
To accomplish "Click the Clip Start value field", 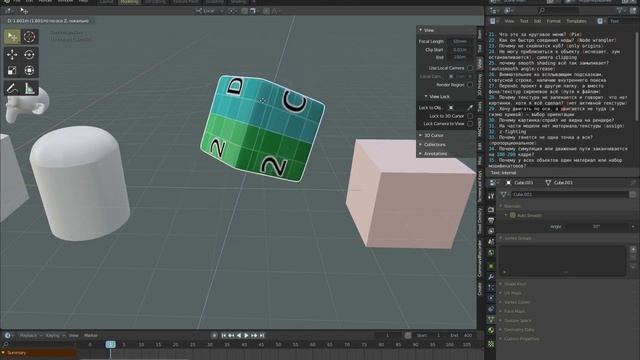I will tap(460, 50).
